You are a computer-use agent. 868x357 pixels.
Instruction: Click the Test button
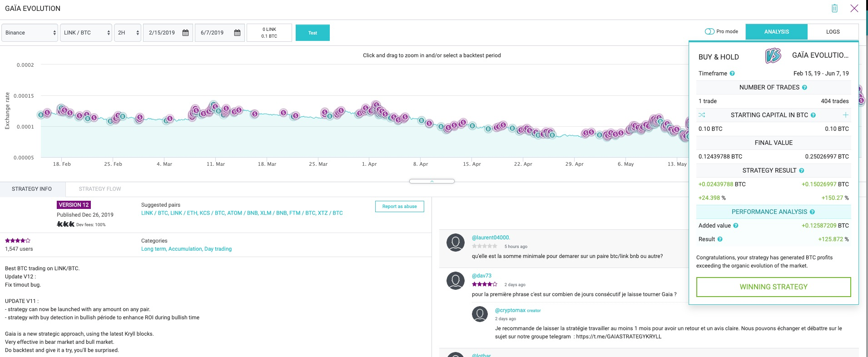tap(312, 33)
